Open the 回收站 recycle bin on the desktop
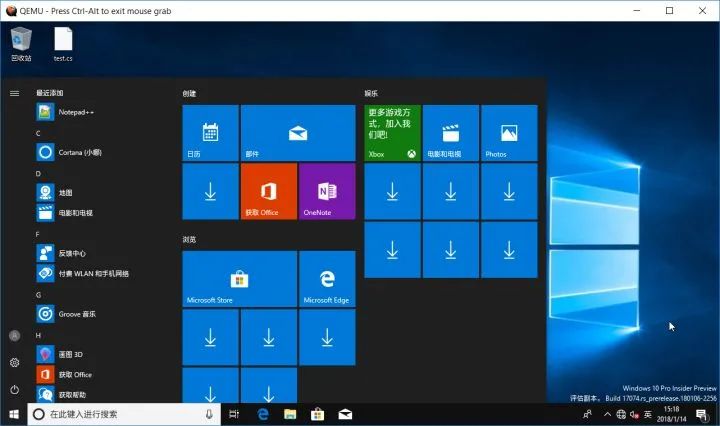The height and width of the screenshot is (426, 720). pos(21,44)
